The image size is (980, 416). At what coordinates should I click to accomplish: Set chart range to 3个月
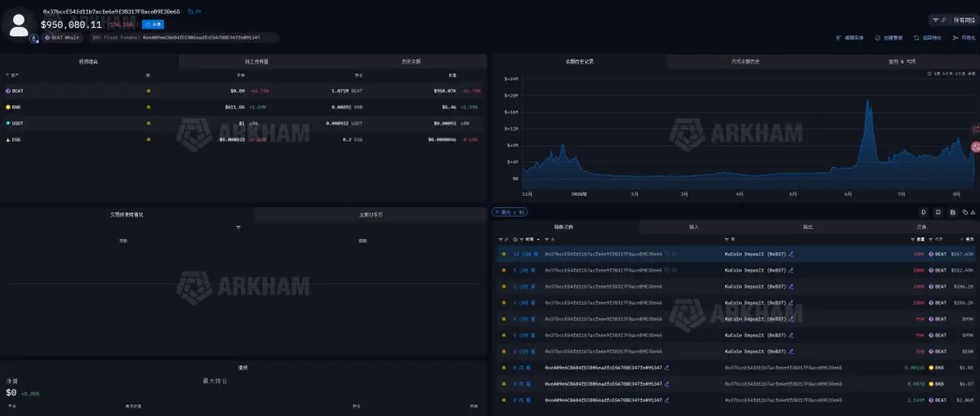[960, 73]
